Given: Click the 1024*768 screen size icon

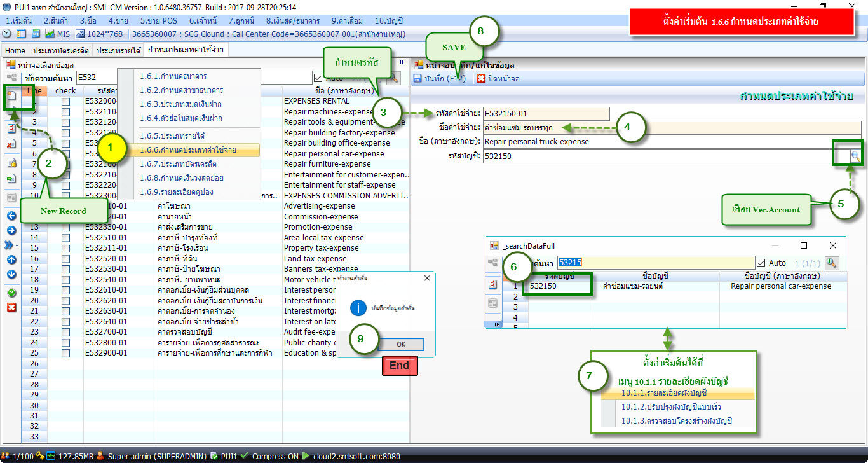Looking at the screenshot, I should tap(80, 34).
